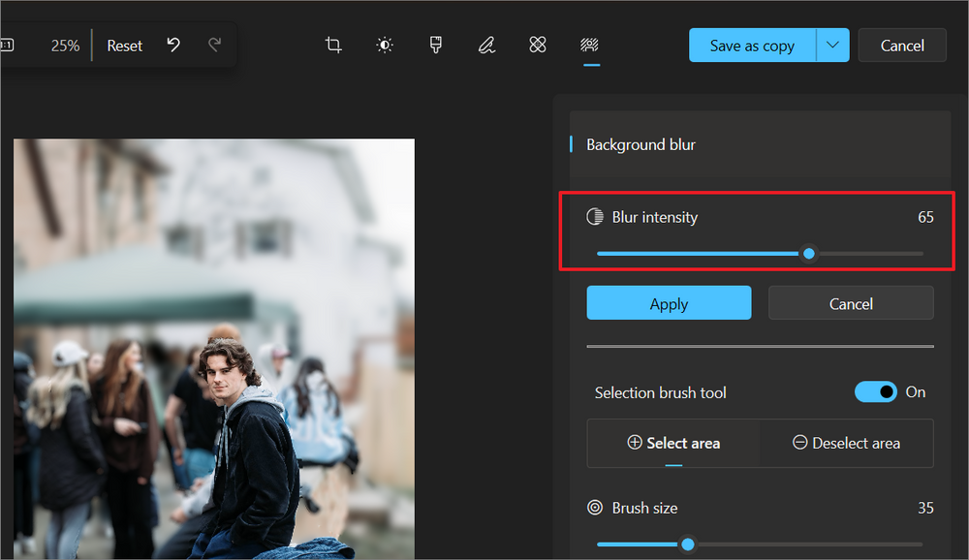The width and height of the screenshot is (969, 560).
Task: Click Save as copy
Action: pyautogui.click(x=752, y=45)
